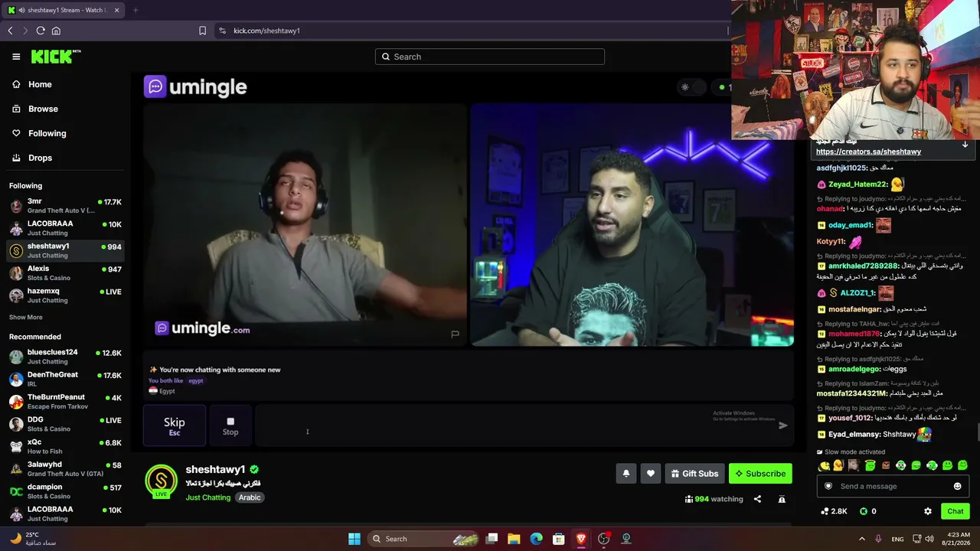Share the stream with the share icon
The height and width of the screenshot is (551, 980).
click(x=757, y=499)
